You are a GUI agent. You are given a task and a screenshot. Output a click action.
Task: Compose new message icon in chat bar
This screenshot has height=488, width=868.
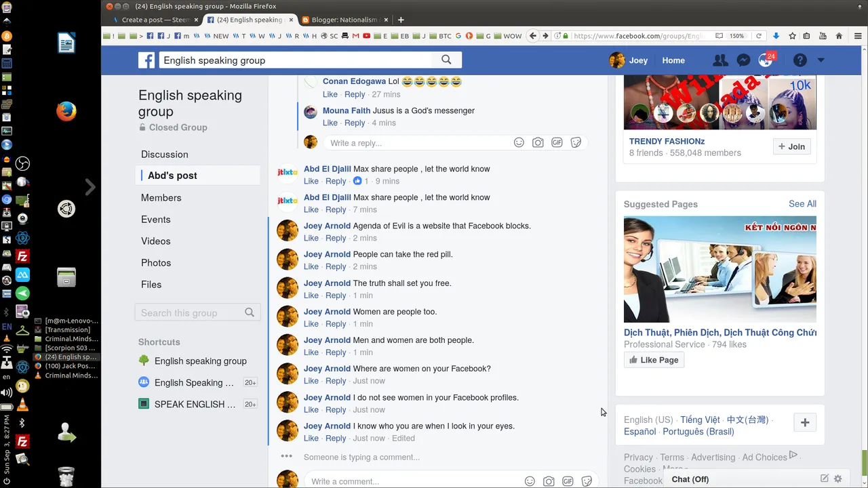(825, 479)
